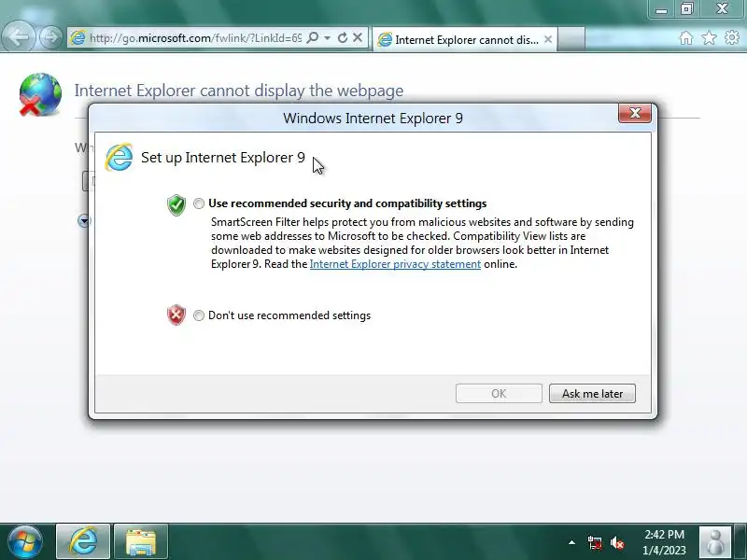747x560 pixels.
Task: Go to the Home page icon
Action: click(686, 37)
